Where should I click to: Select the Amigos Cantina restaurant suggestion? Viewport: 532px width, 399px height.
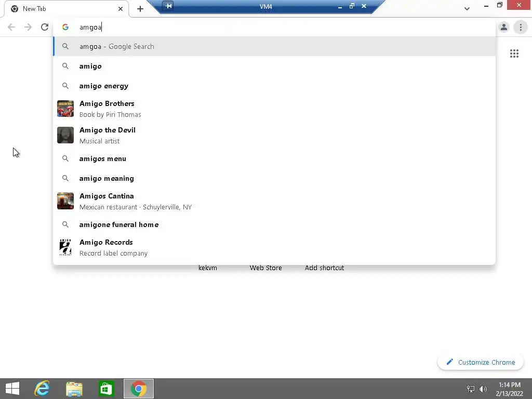[274, 201]
